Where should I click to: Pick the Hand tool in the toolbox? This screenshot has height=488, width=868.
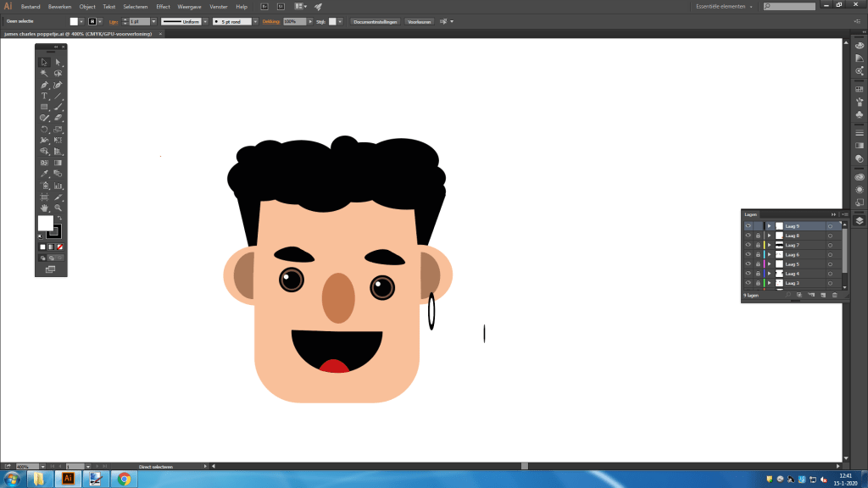[x=44, y=208]
